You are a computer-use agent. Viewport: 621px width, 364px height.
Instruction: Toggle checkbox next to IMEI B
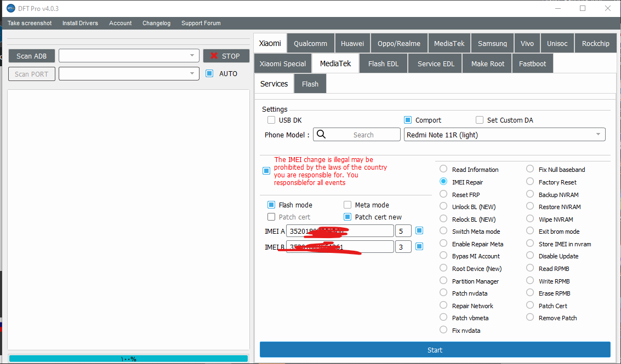419,246
